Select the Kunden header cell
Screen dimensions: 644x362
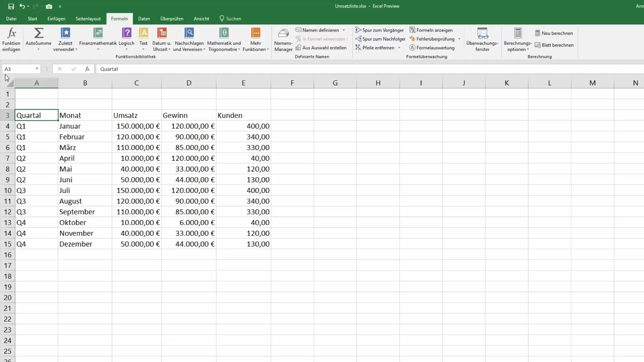(x=244, y=115)
